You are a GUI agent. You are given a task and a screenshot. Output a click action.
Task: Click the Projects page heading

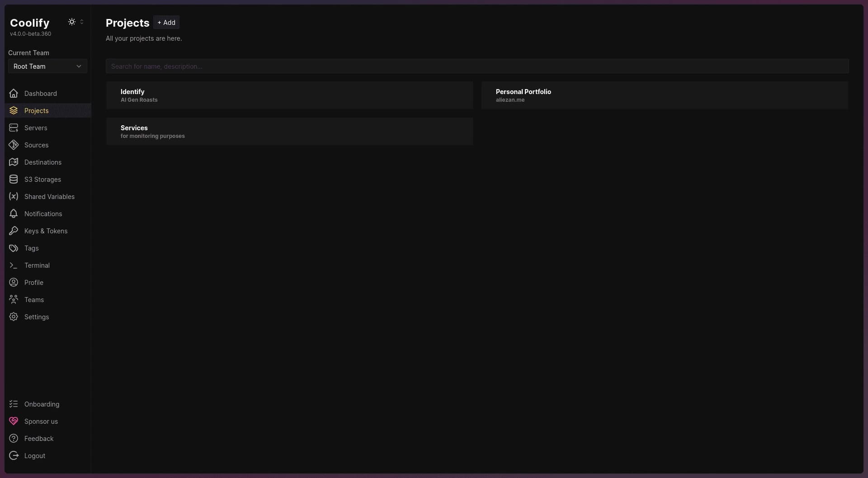tap(127, 23)
